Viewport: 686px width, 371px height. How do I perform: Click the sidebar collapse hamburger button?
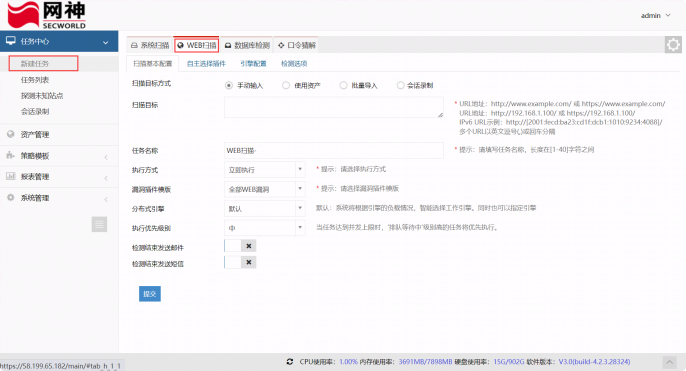tap(99, 224)
